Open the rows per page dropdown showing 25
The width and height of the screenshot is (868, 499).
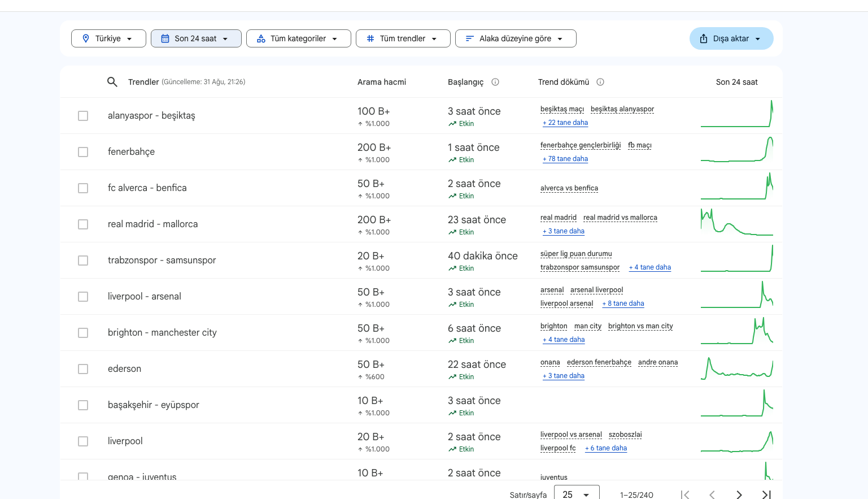coord(577,494)
